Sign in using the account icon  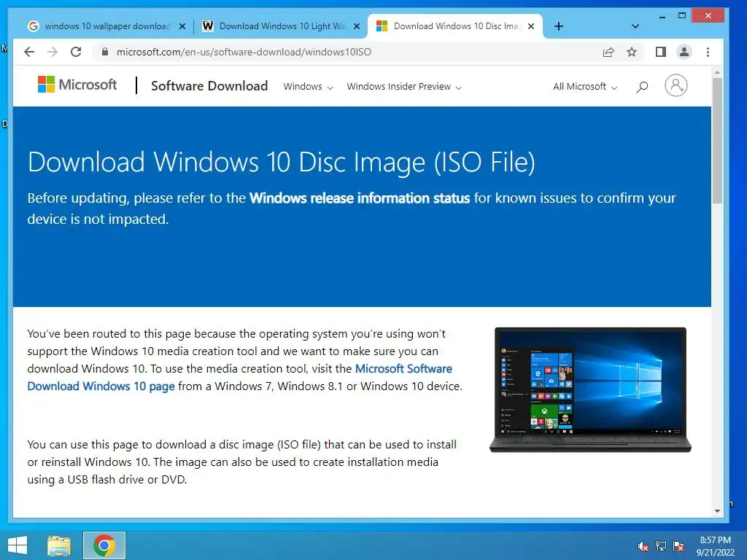[676, 86]
